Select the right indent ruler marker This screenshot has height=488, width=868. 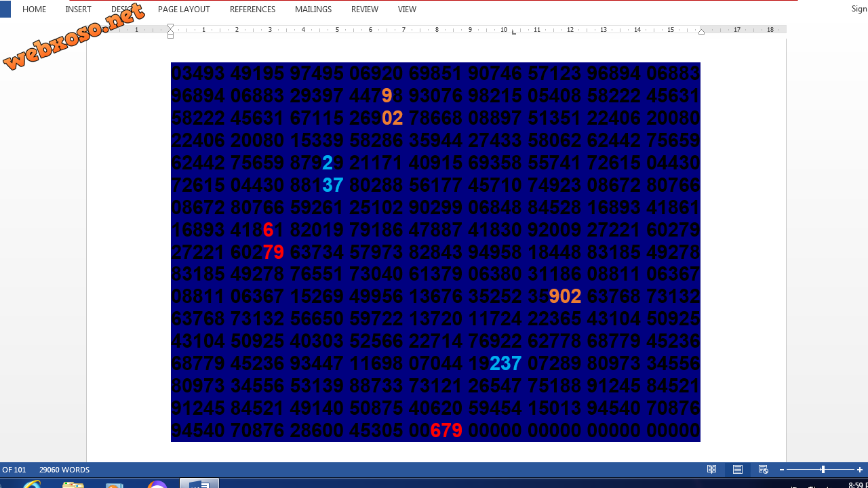pyautogui.click(x=702, y=32)
